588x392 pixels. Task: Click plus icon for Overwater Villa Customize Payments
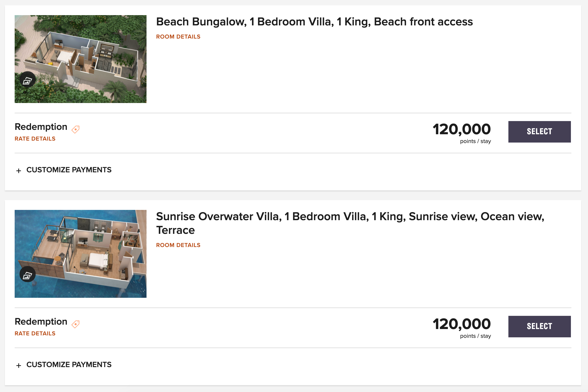(19, 365)
